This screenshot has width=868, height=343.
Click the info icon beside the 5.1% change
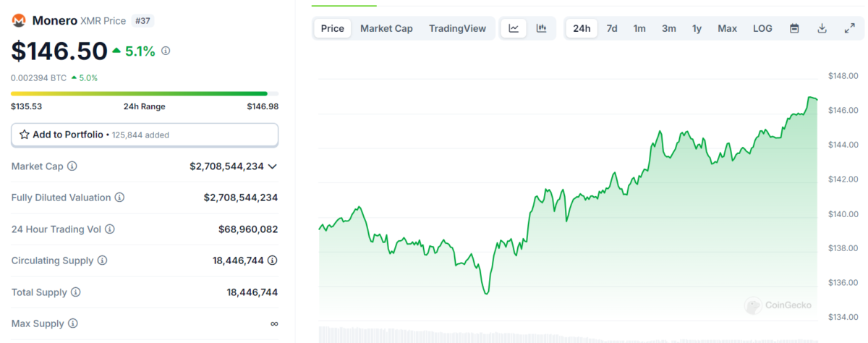point(166,51)
